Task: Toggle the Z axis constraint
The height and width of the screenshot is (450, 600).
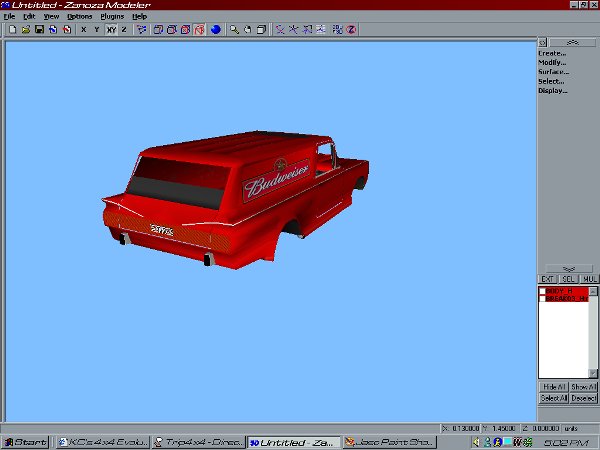Action: click(124, 29)
